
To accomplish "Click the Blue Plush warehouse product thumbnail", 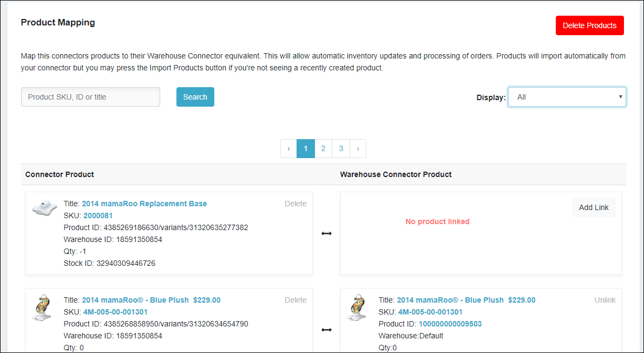I will click(x=358, y=308).
